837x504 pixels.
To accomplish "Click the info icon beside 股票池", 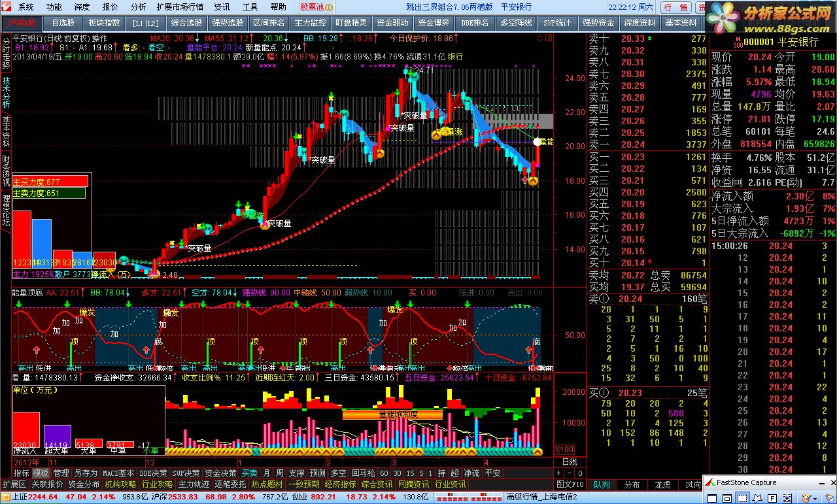I will click(330, 7).
